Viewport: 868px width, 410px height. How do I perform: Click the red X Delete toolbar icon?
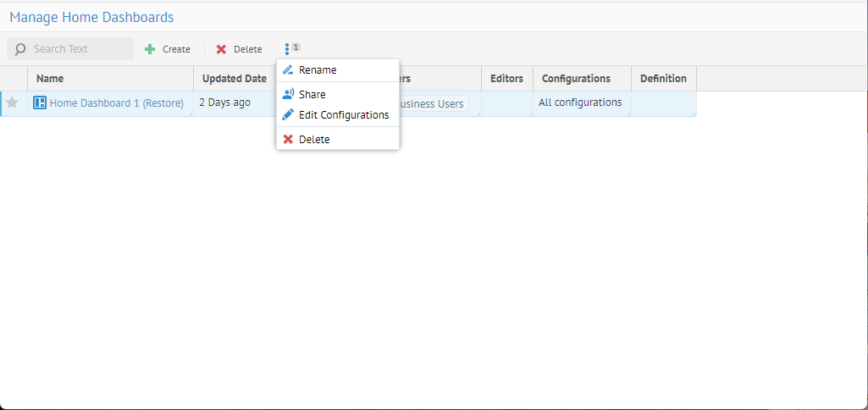[221, 49]
